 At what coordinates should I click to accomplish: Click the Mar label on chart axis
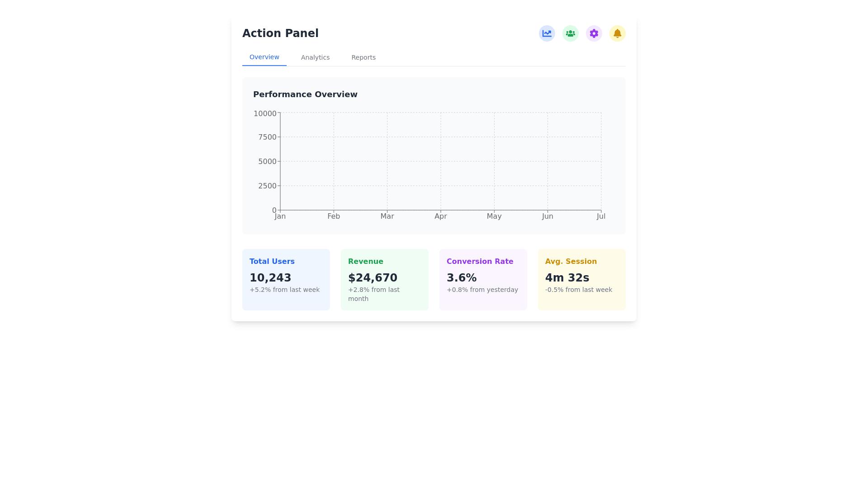coord(387,216)
